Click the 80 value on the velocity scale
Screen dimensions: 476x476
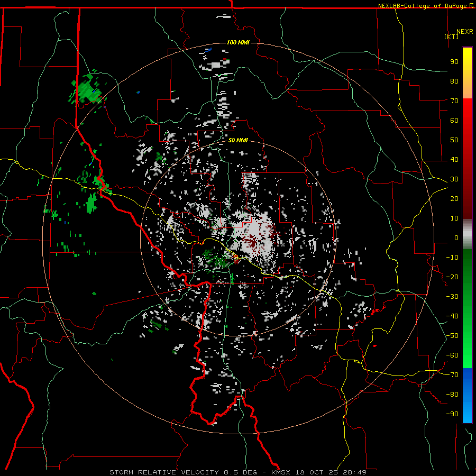tap(454, 81)
